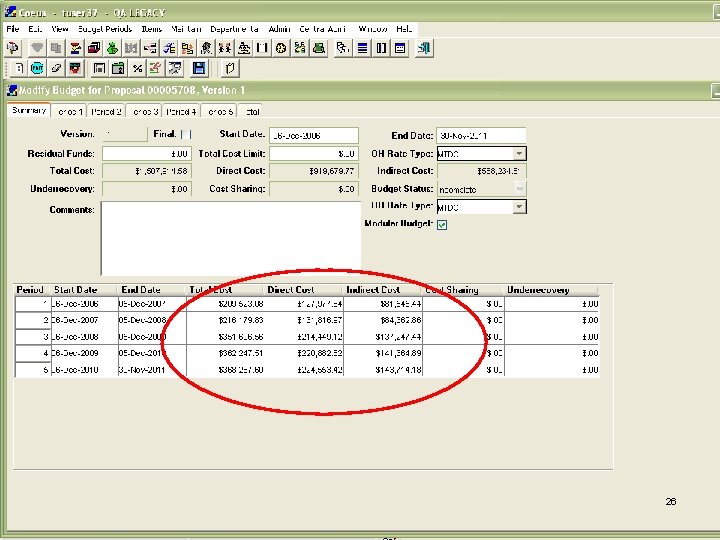The width and height of the screenshot is (720, 540).
Task: Click the vertical tile windows icon
Action: tap(381, 48)
